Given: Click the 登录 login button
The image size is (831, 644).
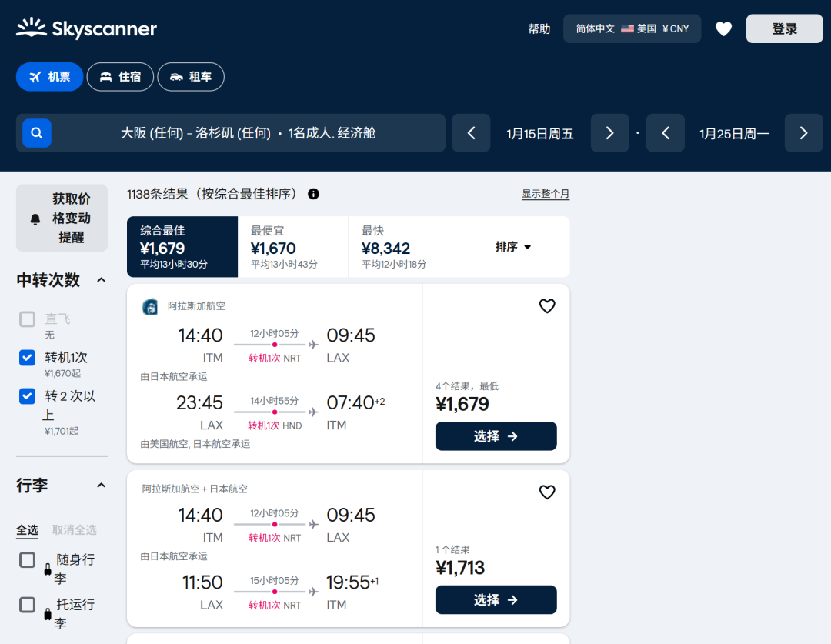Looking at the screenshot, I should point(784,28).
